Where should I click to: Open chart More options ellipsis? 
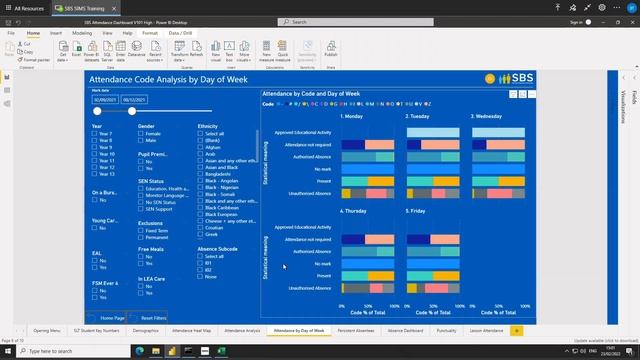click(x=532, y=94)
